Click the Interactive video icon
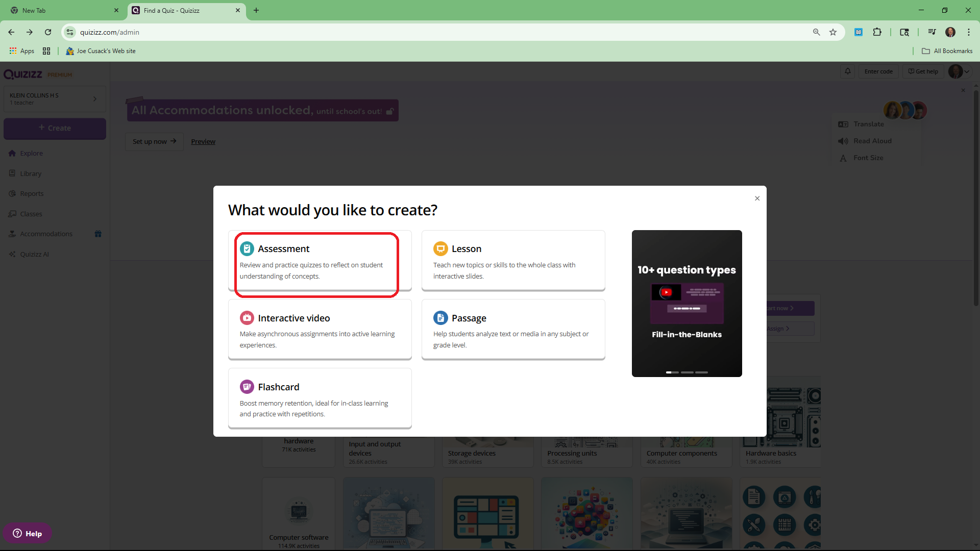The image size is (980, 551). 247,318
